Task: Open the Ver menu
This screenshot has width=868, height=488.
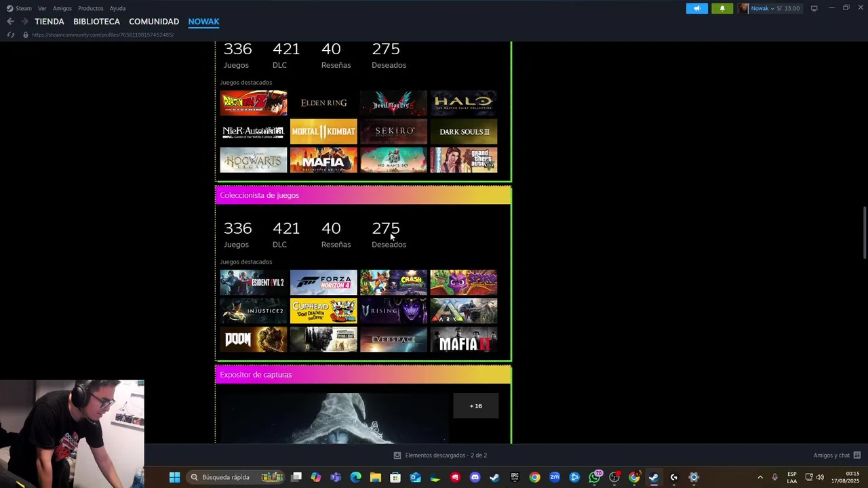Action: (x=42, y=8)
